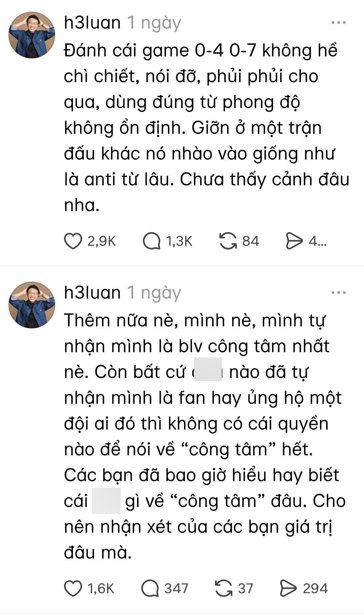Tap the 2,9K like count on first post

101,241
